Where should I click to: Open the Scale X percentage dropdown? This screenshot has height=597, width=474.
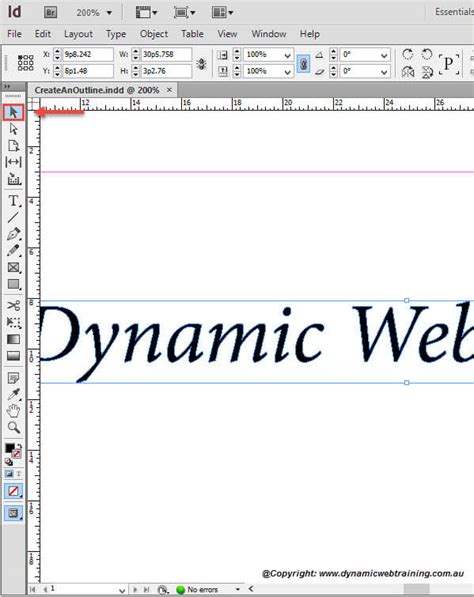pos(287,55)
